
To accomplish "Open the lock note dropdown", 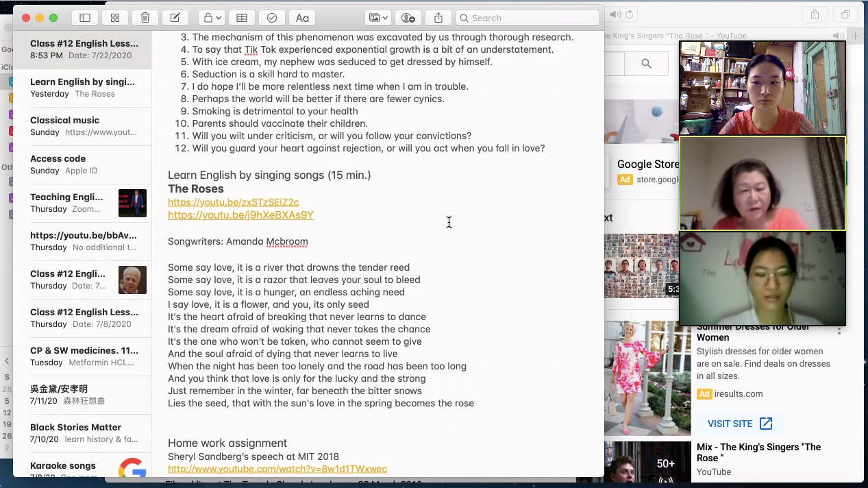I will click(x=212, y=18).
